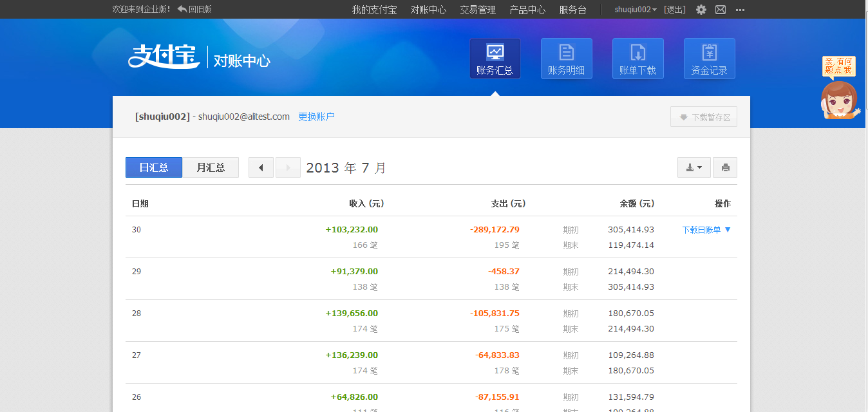Go to 产品中心 in the top navigation
868x412 pixels.
(x=527, y=10)
